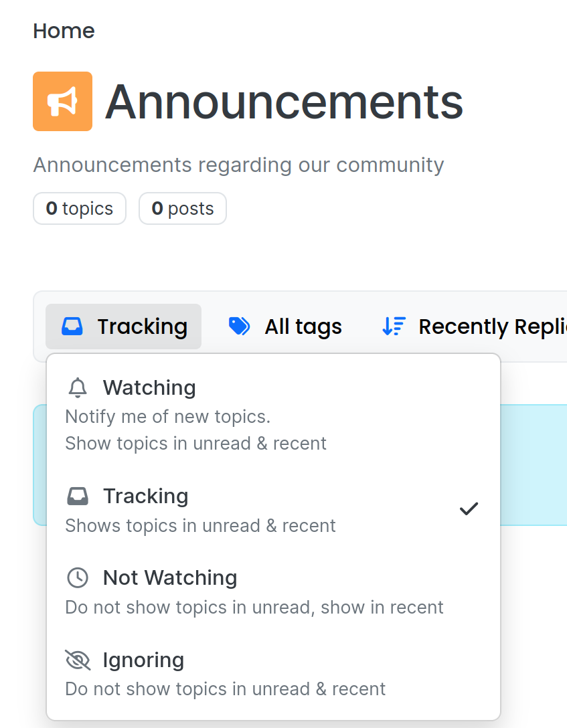Viewport: 567px width, 728px height.
Task: Click the orange Announcements megaphone icon
Action: (63, 101)
